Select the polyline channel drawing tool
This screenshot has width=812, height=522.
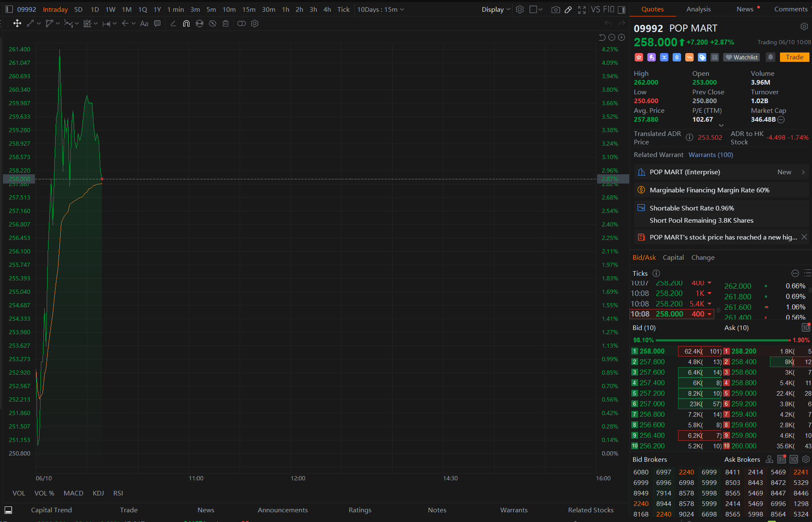click(49, 24)
